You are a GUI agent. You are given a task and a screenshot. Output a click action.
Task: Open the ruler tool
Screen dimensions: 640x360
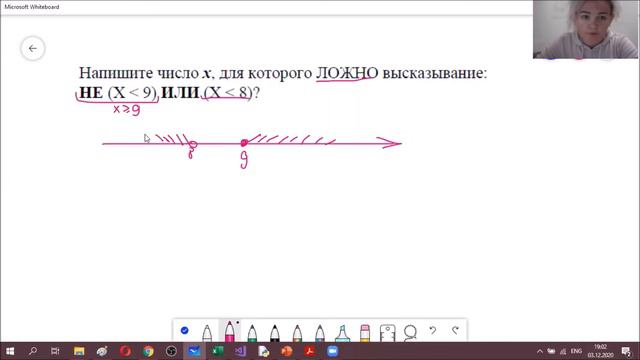387,333
